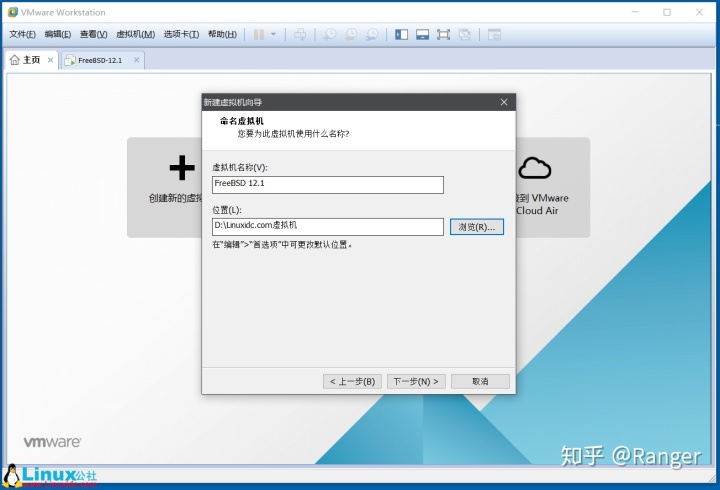This screenshot has height=490, width=720.
Task: Open the 查看(V) menu
Action: tap(94, 34)
